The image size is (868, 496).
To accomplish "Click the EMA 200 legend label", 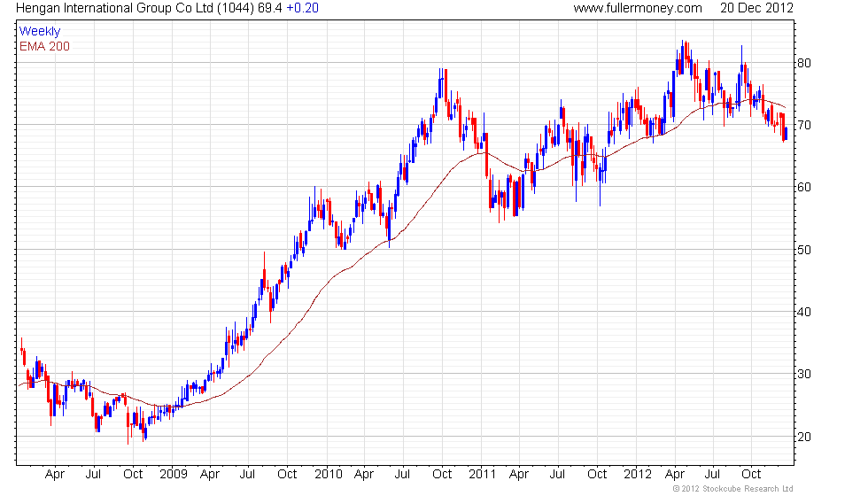I will pyautogui.click(x=44, y=46).
